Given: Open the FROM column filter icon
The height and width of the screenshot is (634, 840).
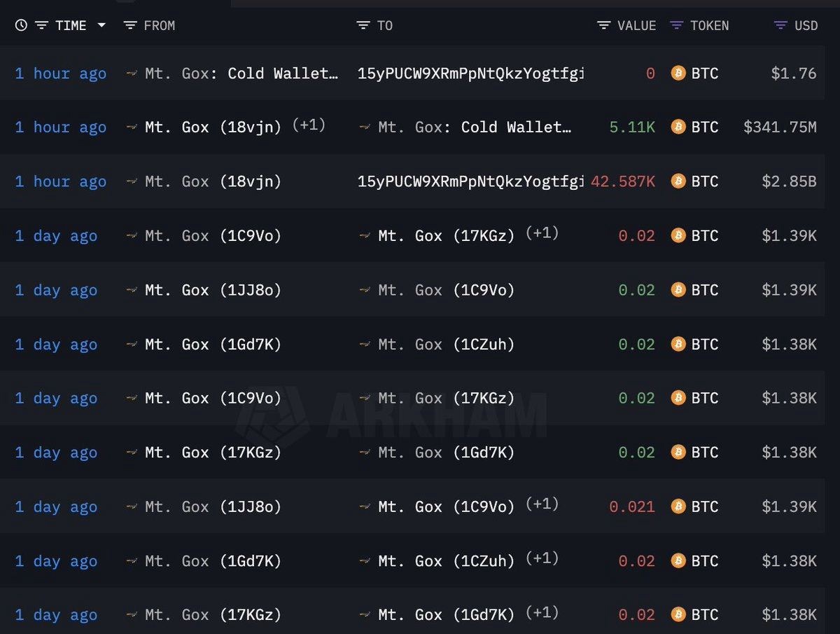Looking at the screenshot, I should (130, 25).
